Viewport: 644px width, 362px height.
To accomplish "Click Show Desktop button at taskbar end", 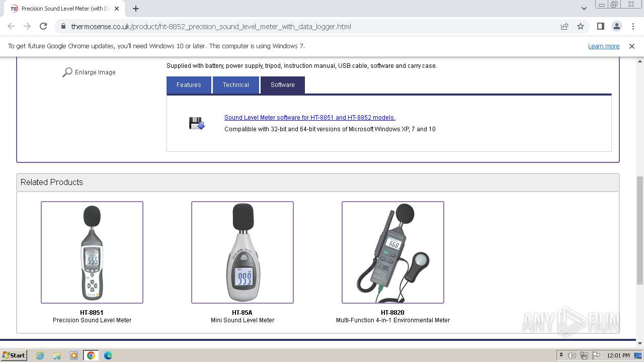I will pyautogui.click(x=638, y=355).
